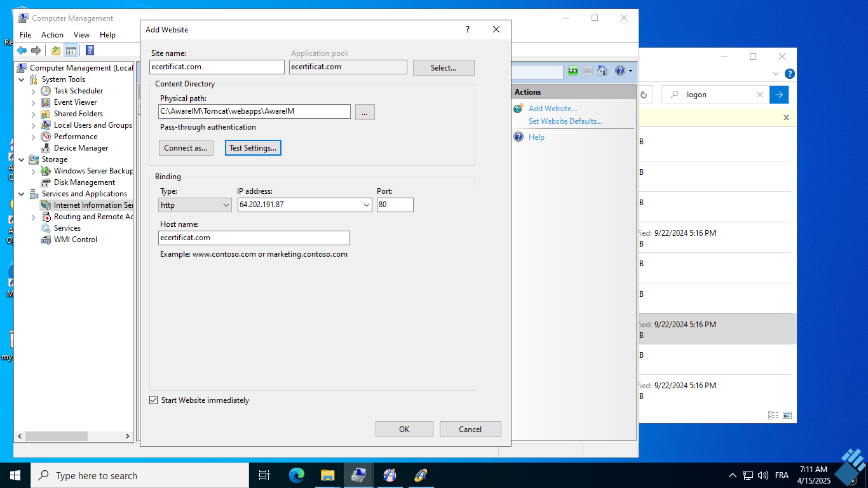Image resolution: width=868 pixels, height=488 pixels.
Task: Open File Explorer from the taskbar
Action: (328, 475)
